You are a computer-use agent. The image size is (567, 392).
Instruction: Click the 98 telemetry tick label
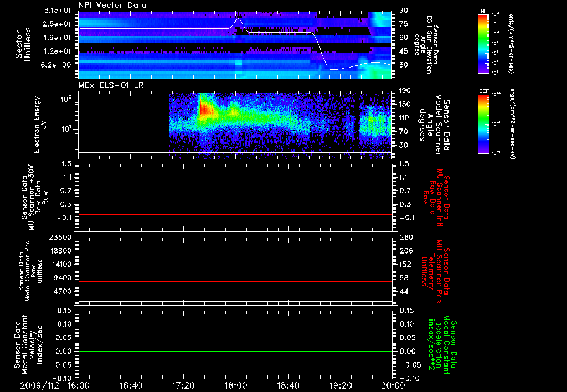pyautogui.click(x=404, y=278)
